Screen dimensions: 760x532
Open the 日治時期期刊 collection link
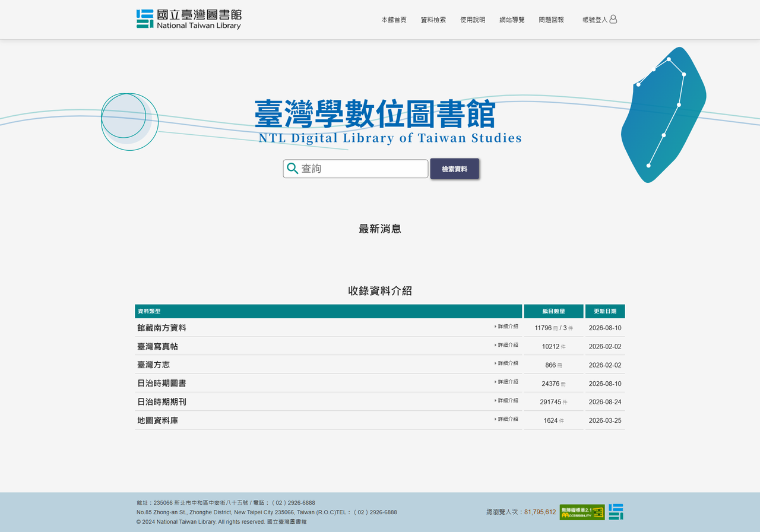161,402
